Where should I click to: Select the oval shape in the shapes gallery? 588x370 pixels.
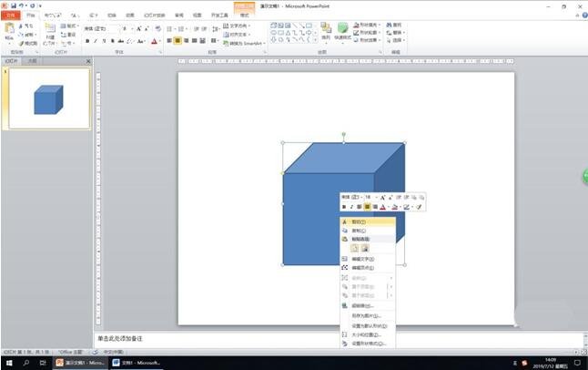(274, 33)
